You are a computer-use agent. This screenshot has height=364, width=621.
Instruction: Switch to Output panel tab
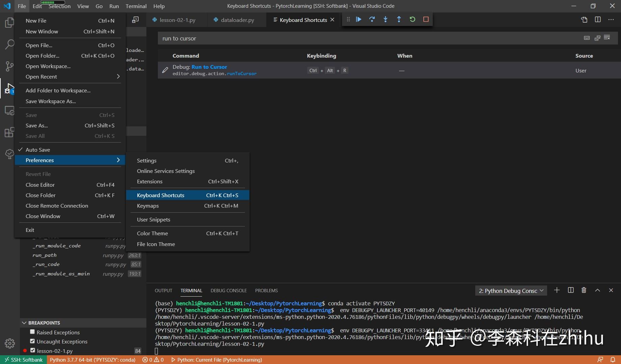click(x=163, y=291)
